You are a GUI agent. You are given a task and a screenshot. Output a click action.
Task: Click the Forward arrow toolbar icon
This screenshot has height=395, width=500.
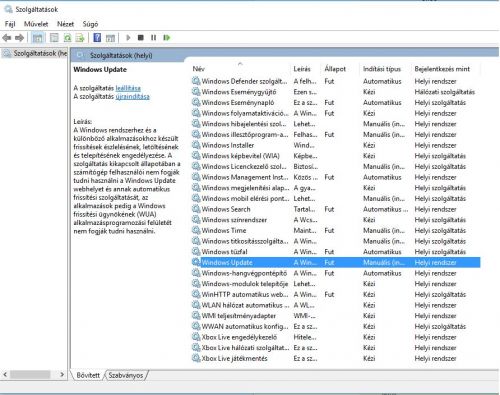point(19,38)
